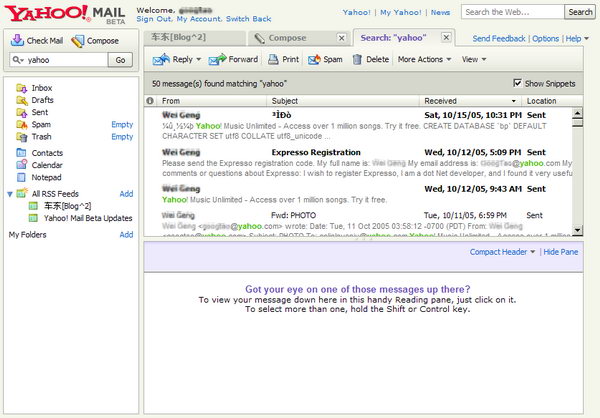Open the Contacts icon in sidebar
This screenshot has height=418, width=600.
[22, 153]
